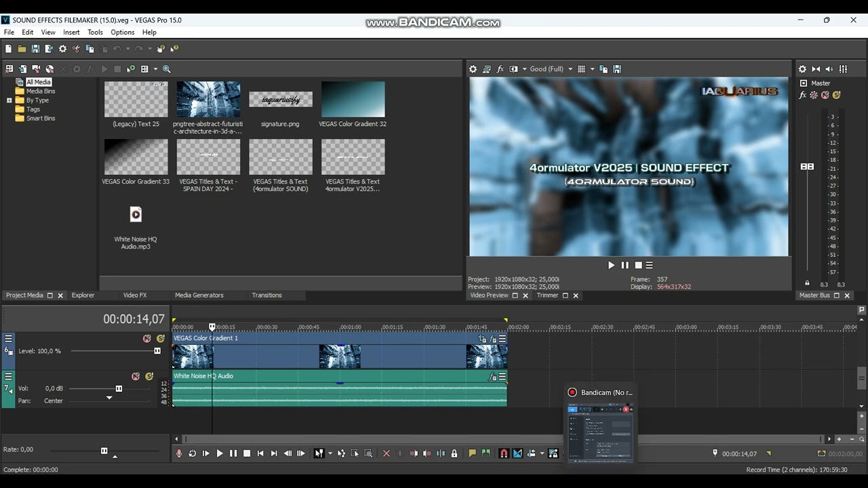Click the Search Media Bins magnifier icon
This screenshot has width=868, height=488.
tap(167, 69)
